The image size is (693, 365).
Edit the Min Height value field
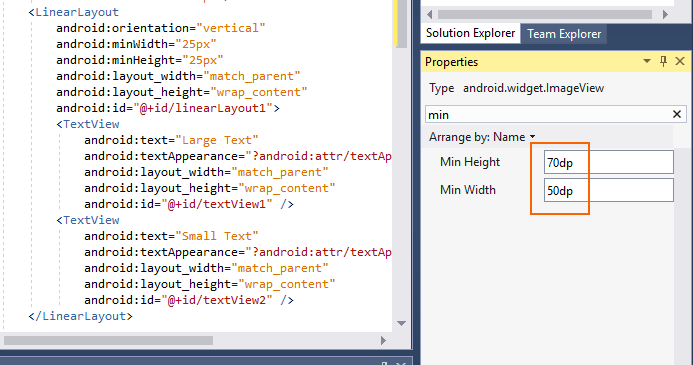click(609, 162)
